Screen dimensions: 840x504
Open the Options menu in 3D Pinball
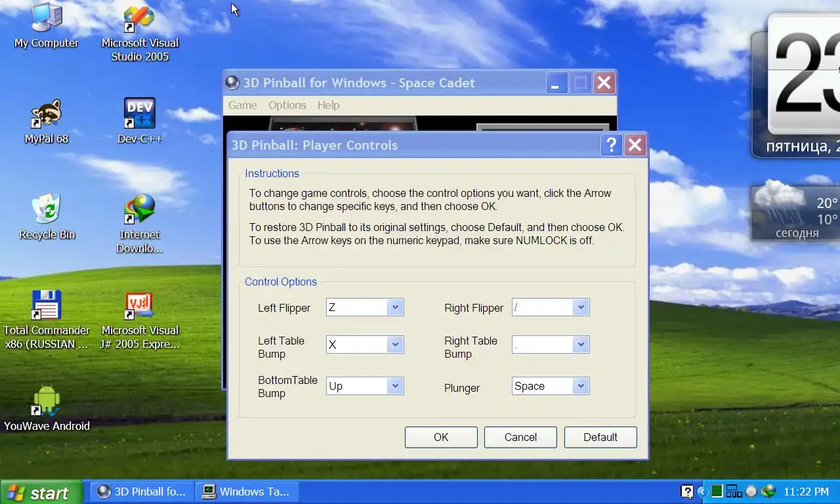pos(287,105)
